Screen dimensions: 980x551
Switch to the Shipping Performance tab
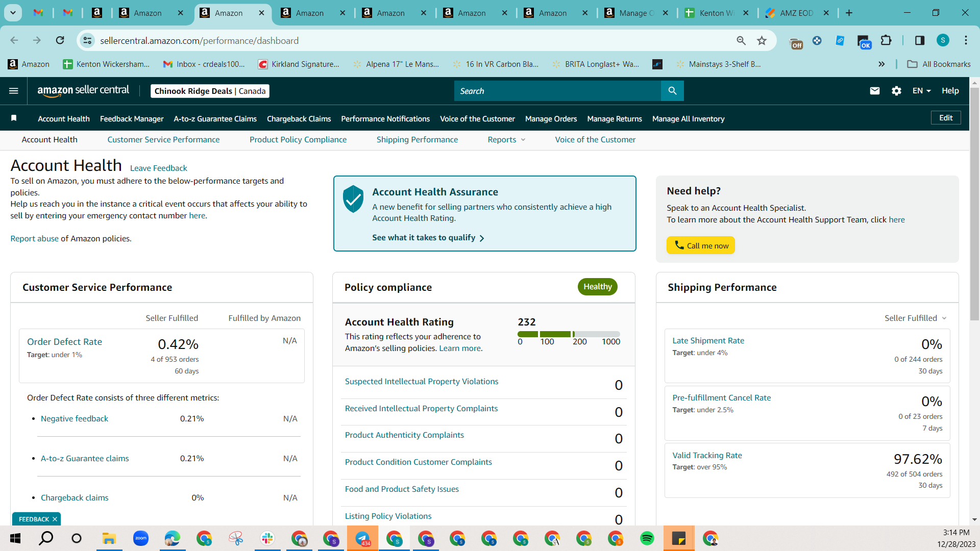(x=417, y=140)
